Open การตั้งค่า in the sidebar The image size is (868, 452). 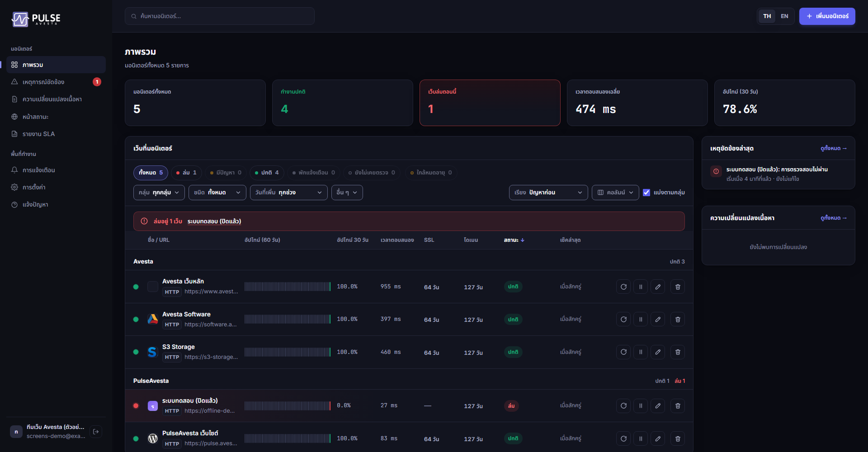56,187
